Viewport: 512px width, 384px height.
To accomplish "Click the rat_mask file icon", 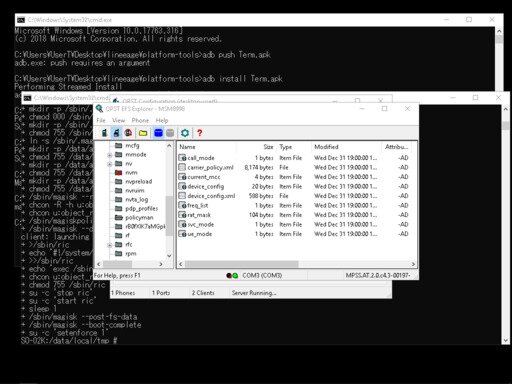I will (x=182, y=215).
